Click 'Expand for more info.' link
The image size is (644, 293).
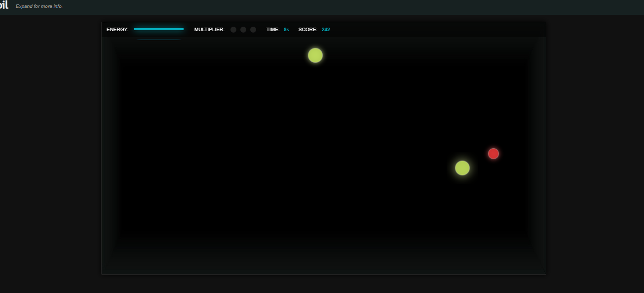[39, 6]
